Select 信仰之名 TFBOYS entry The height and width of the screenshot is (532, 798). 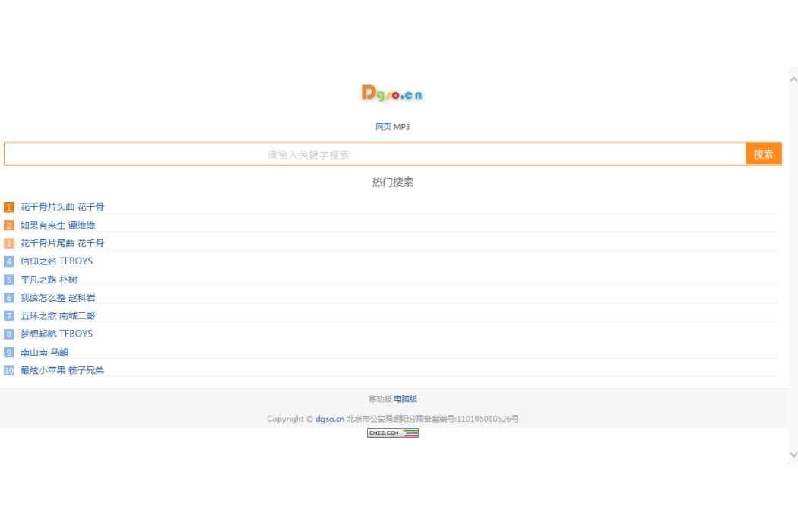pos(56,261)
